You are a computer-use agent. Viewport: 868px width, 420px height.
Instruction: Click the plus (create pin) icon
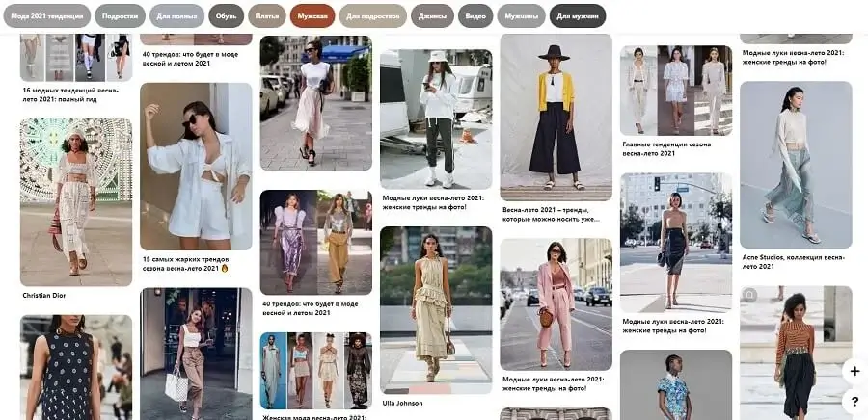click(x=854, y=371)
